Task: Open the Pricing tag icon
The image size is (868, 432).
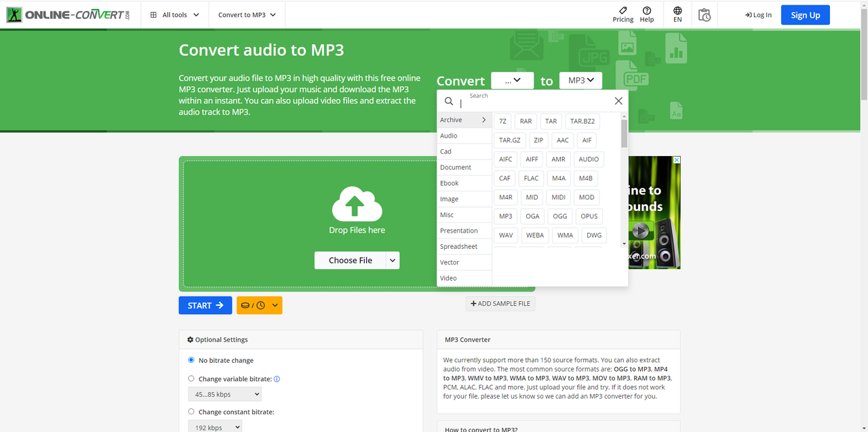Action: click(x=623, y=10)
